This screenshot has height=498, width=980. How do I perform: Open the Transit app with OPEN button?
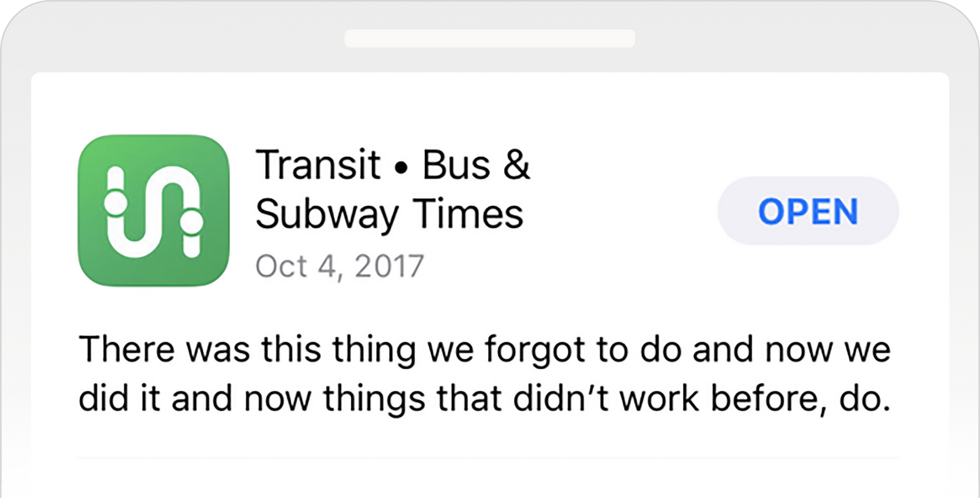pyautogui.click(x=808, y=211)
